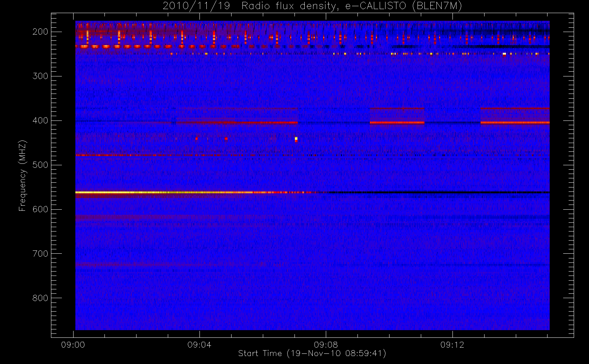
Task: Click the 700 frequency tick label
Action: pyautogui.click(x=40, y=254)
